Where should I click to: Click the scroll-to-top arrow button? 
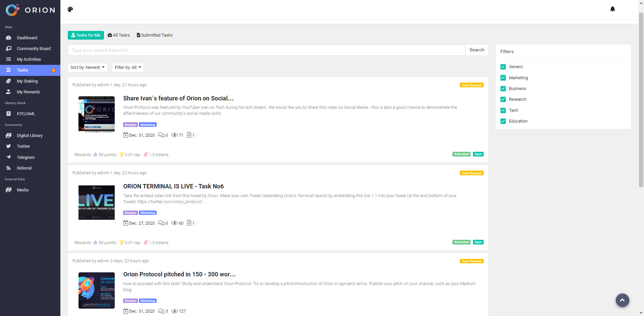tap(622, 300)
